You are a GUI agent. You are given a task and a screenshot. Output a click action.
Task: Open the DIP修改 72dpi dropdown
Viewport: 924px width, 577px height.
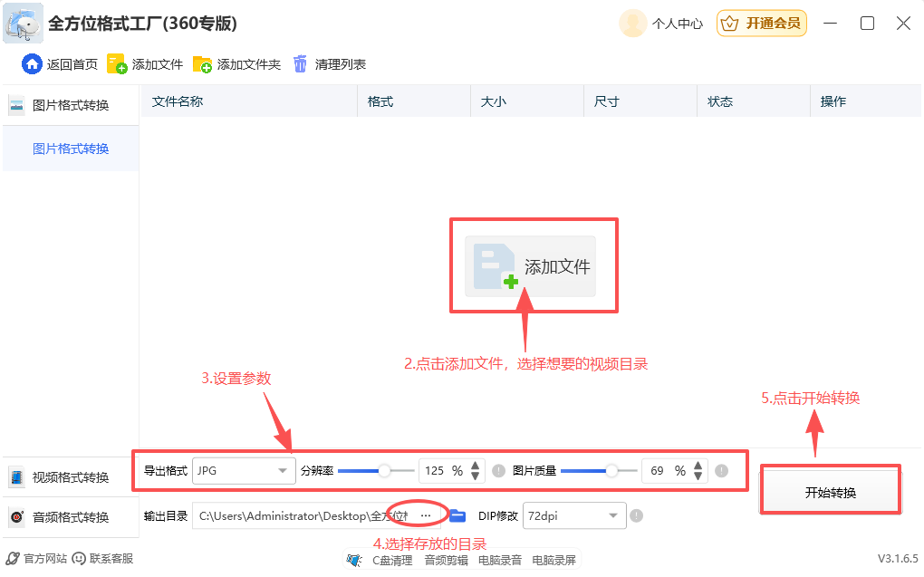pos(574,514)
